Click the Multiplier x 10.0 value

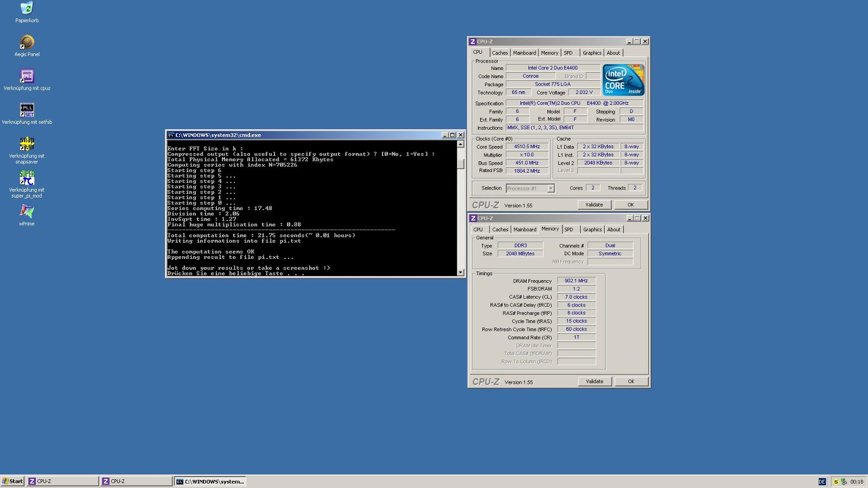coord(527,155)
